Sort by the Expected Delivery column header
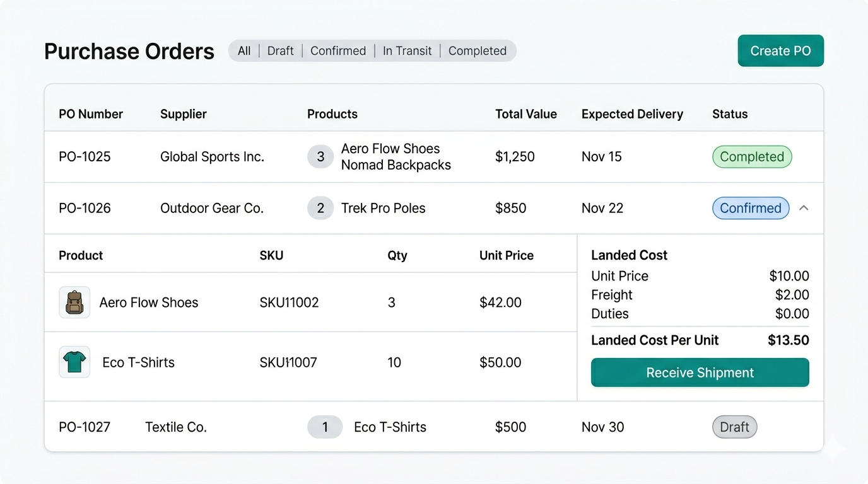Image resolution: width=868 pixels, height=484 pixels. [x=632, y=114]
